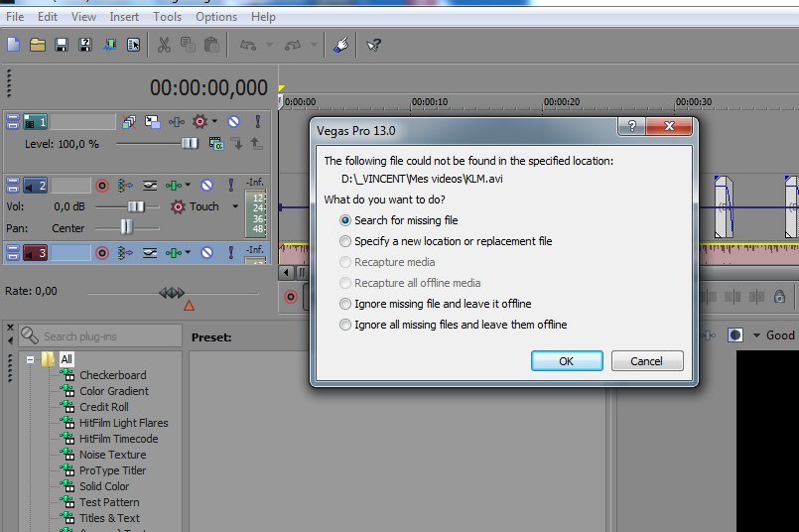Viewport: 799px width, 532px height.
Task: Open the interactive tutorials pointing-hand icon
Action: [x=340, y=45]
